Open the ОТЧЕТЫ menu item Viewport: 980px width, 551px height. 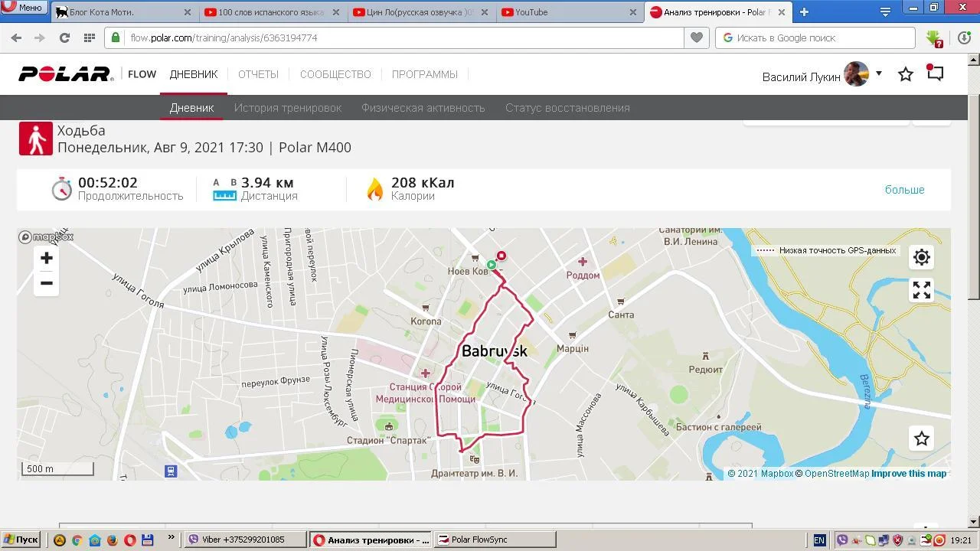click(258, 74)
